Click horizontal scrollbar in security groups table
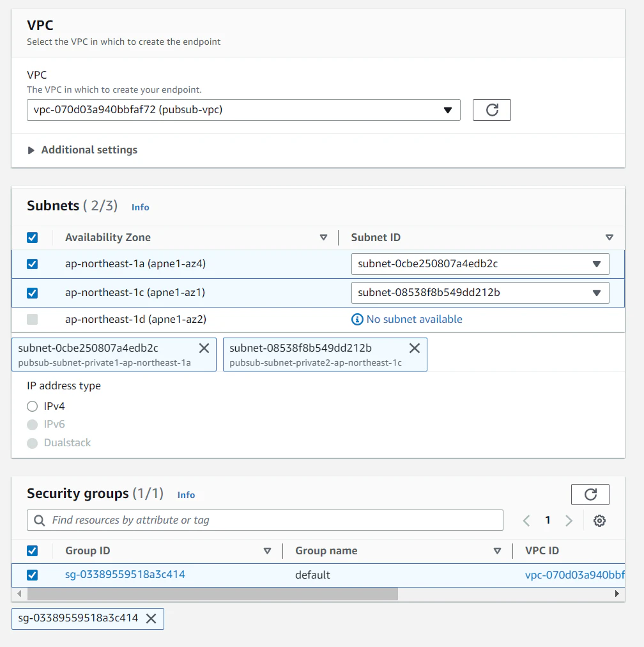Screen dimensions: 644x647 coord(213,594)
